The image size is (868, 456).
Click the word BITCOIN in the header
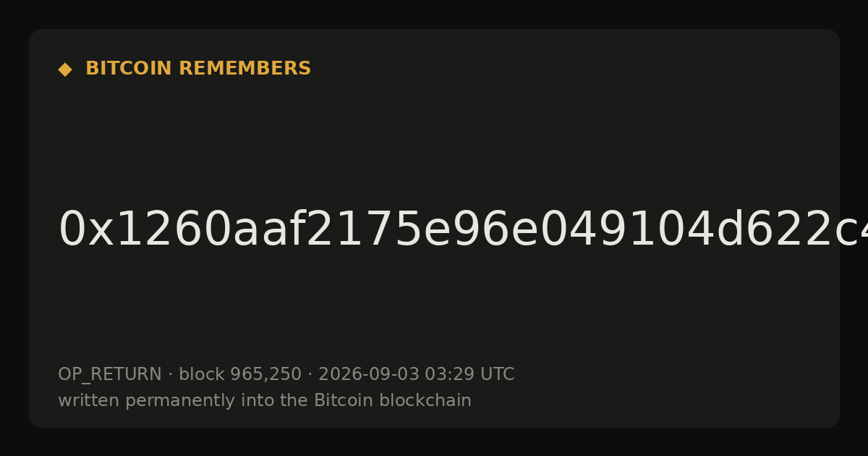129,69
